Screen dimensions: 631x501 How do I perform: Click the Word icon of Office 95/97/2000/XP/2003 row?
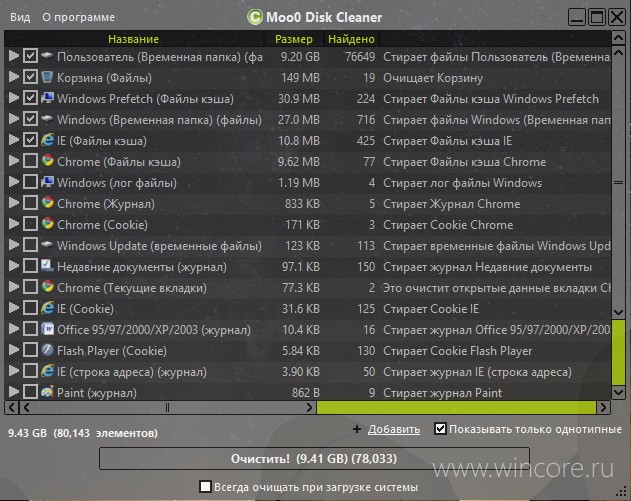point(47,329)
